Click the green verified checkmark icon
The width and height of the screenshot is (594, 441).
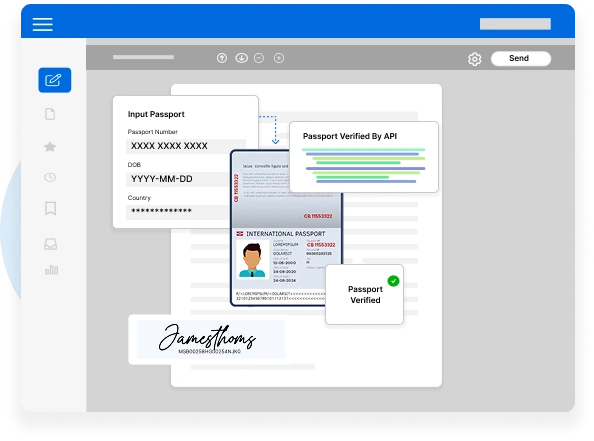[393, 281]
